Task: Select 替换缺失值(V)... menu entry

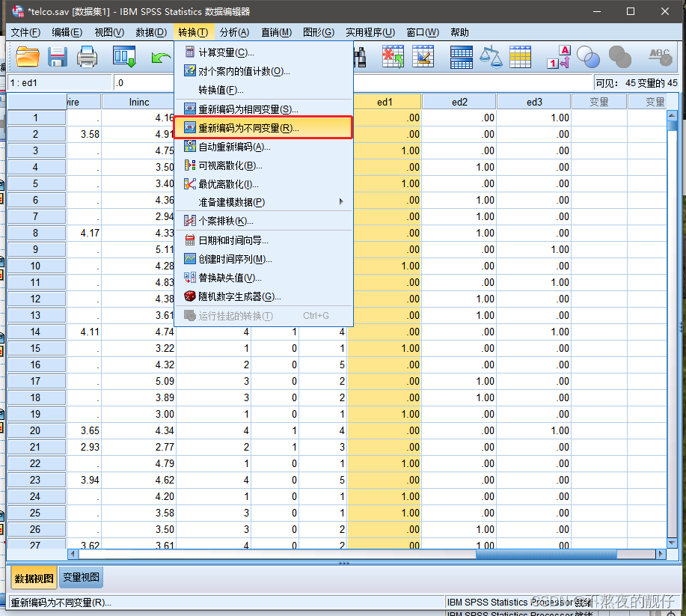Action: coord(263,278)
